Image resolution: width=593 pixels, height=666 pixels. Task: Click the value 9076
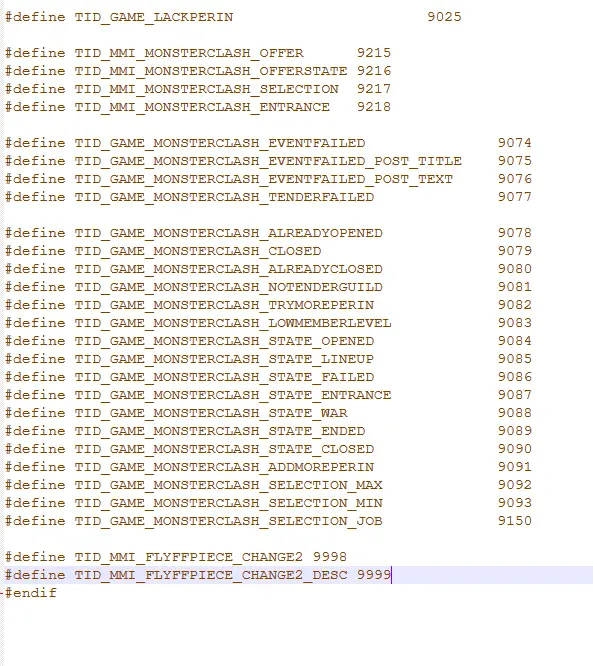515,179
